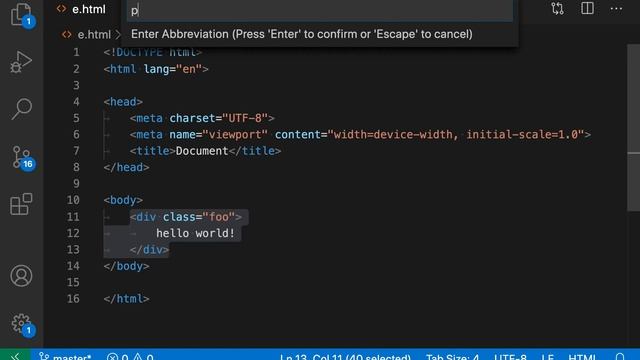640x360 pixels.
Task: Click the closing </div> tag on line 13
Action: click(x=149, y=250)
